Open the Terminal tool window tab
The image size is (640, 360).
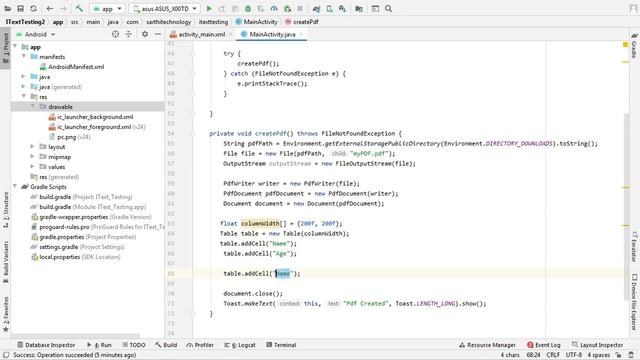(281, 345)
